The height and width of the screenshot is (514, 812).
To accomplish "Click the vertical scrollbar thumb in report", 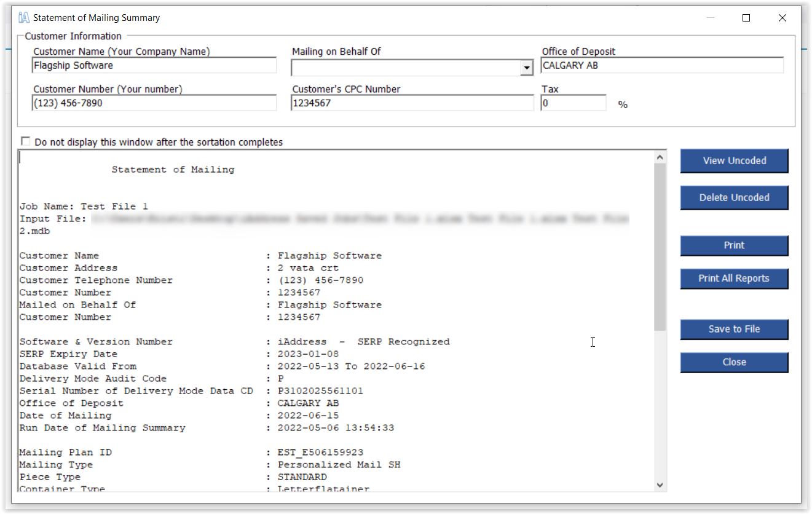I will click(x=660, y=247).
